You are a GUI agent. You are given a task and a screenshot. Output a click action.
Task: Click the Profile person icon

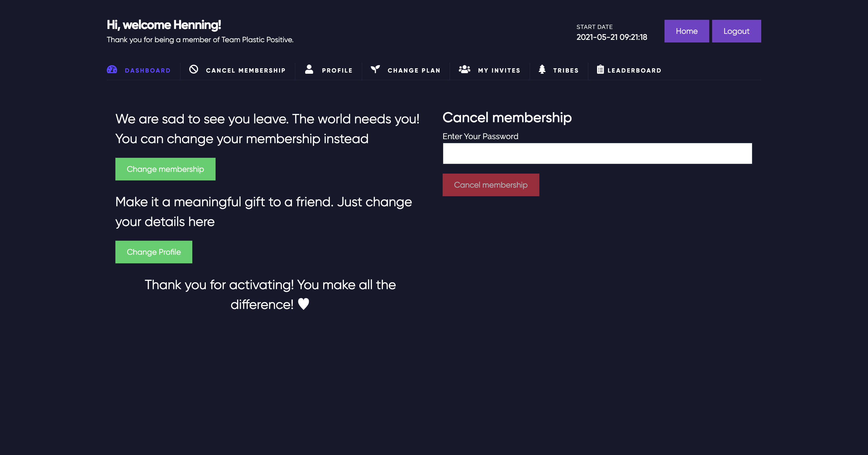coord(309,69)
